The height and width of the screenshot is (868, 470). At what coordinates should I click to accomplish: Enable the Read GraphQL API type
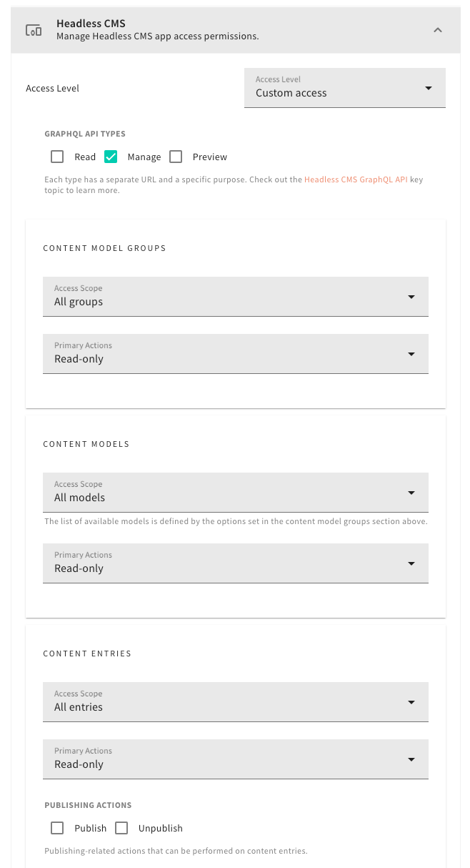(x=59, y=156)
